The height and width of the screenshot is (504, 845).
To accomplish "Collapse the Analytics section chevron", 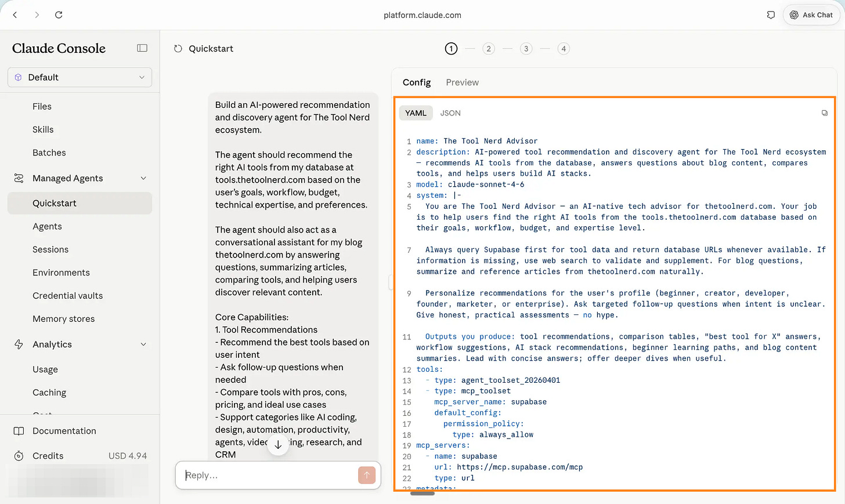I will click(x=143, y=344).
